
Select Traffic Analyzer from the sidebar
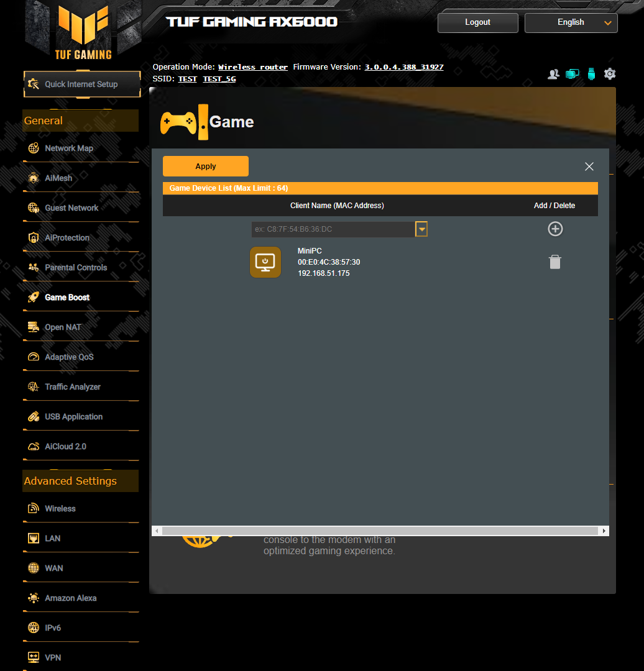(x=73, y=387)
